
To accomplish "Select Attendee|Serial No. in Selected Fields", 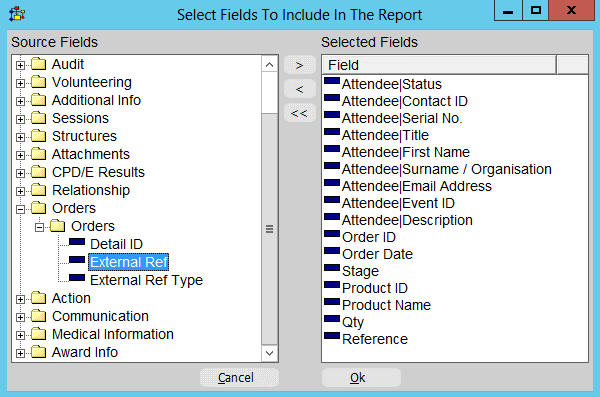I will coord(402,118).
